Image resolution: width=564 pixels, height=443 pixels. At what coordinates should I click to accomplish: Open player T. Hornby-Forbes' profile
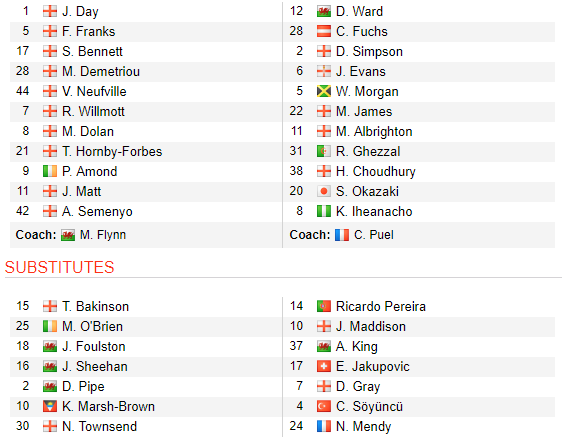pos(112,151)
